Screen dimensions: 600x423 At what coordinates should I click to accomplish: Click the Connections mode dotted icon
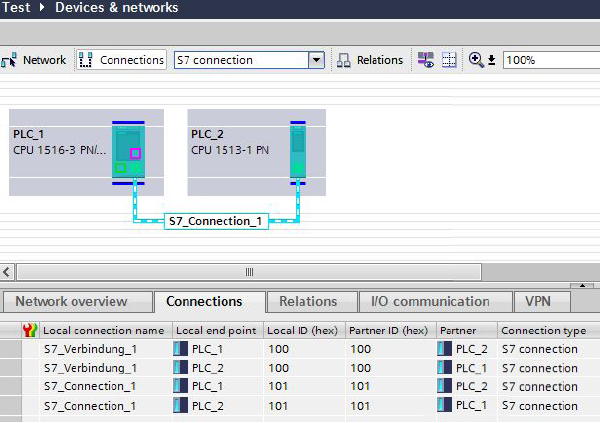click(x=85, y=60)
